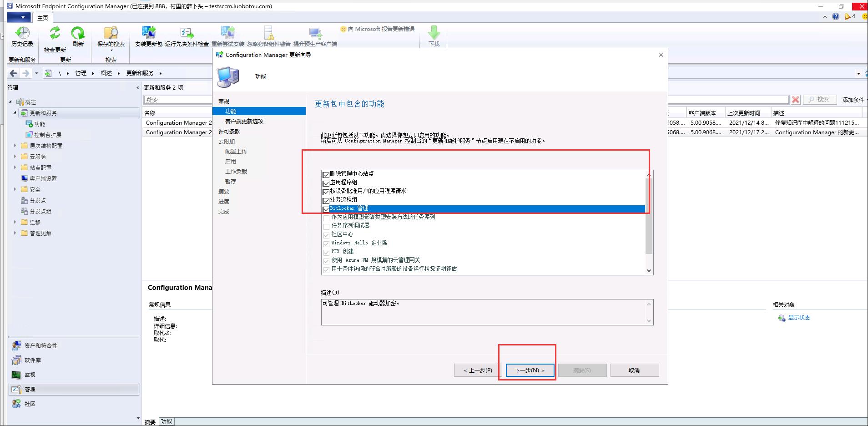The height and width of the screenshot is (426, 868).
Task: Switch to the 主页 ribbon tab
Action: [x=43, y=18]
